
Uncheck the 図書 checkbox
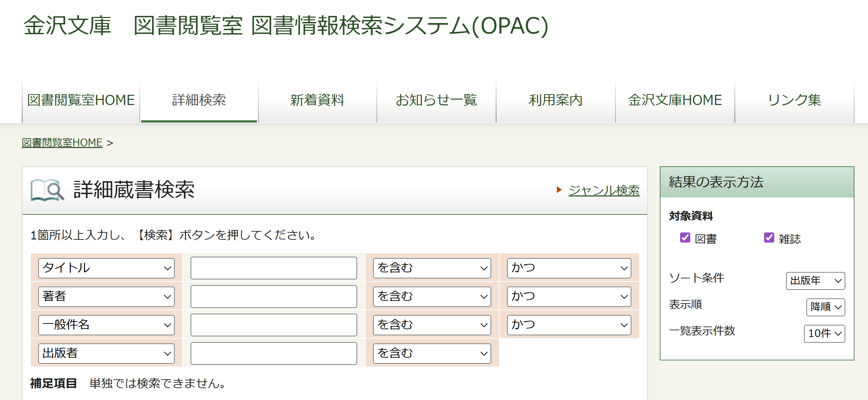click(x=686, y=238)
